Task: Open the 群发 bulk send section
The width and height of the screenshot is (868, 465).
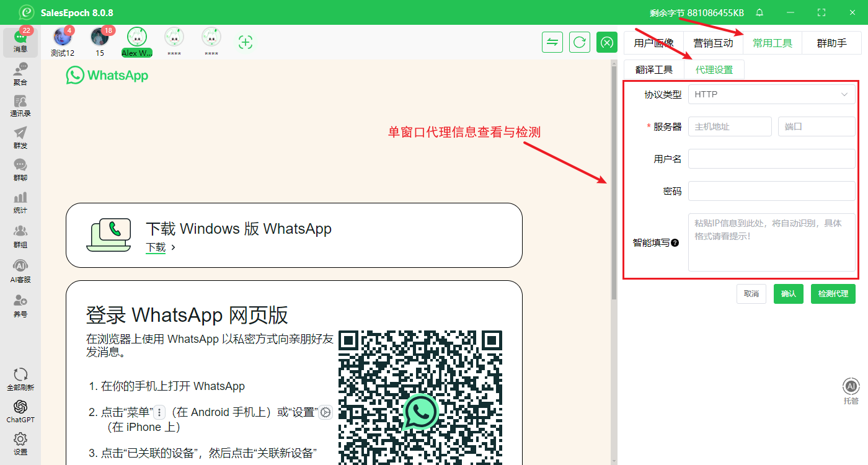Action: [x=20, y=138]
